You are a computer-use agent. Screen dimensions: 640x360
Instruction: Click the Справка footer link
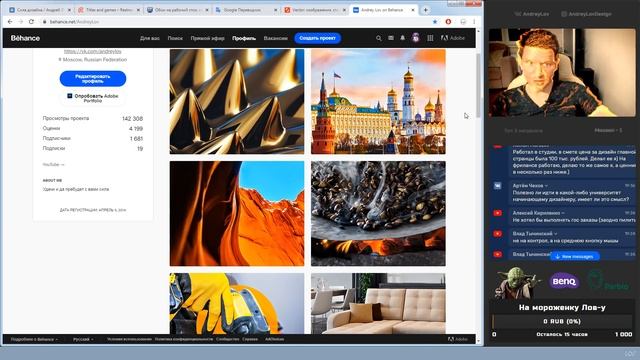tap(250, 339)
